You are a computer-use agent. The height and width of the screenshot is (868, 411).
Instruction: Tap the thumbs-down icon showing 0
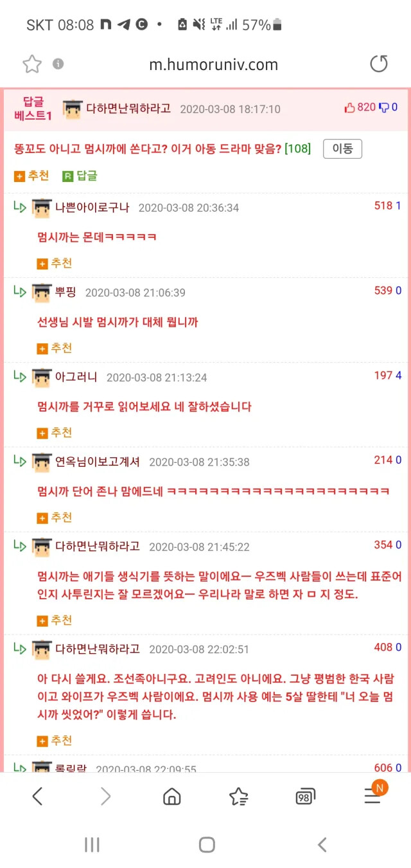click(x=384, y=107)
